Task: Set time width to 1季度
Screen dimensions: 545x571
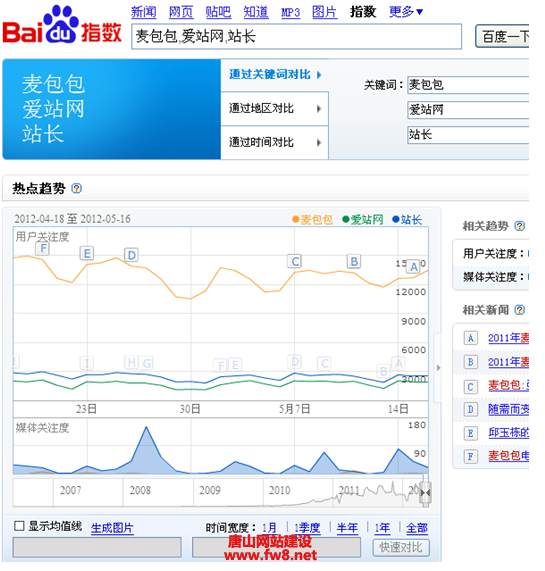Action: [307, 528]
